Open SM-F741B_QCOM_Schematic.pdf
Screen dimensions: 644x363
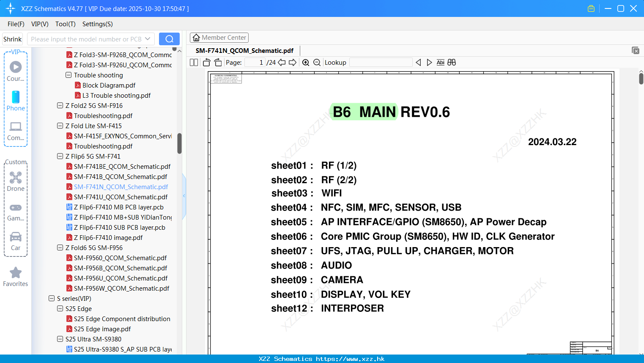click(x=121, y=176)
